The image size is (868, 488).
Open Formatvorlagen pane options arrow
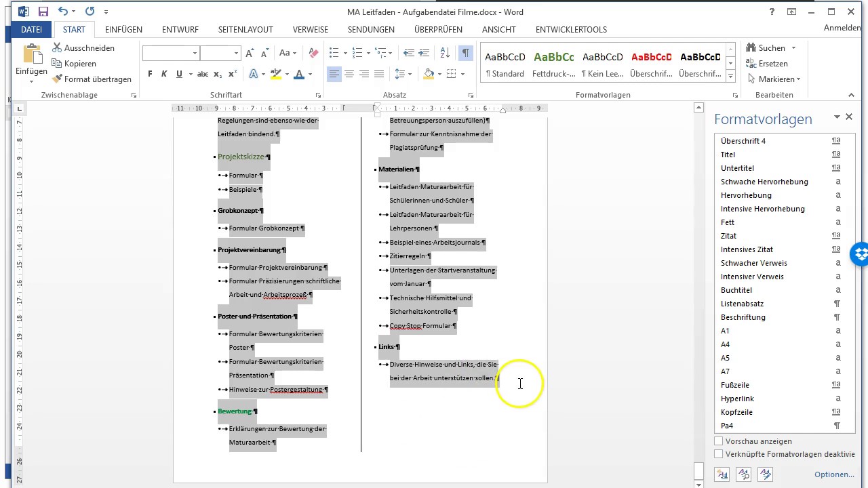(x=837, y=117)
